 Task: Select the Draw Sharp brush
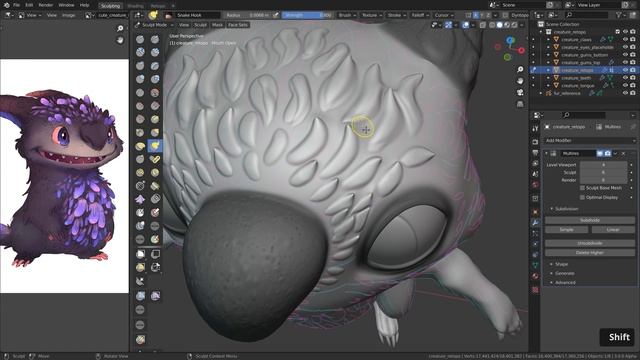[155, 39]
